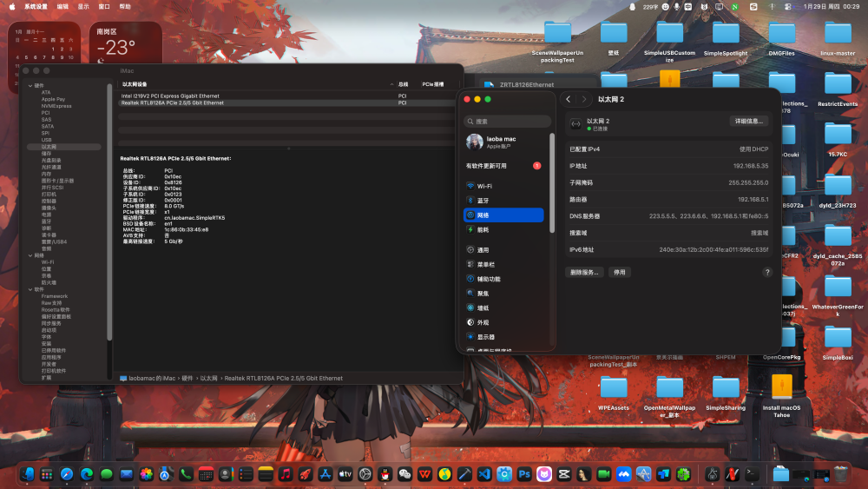868x489 pixels.
Task: Go back in System Settings navigation
Action: pyautogui.click(x=568, y=99)
